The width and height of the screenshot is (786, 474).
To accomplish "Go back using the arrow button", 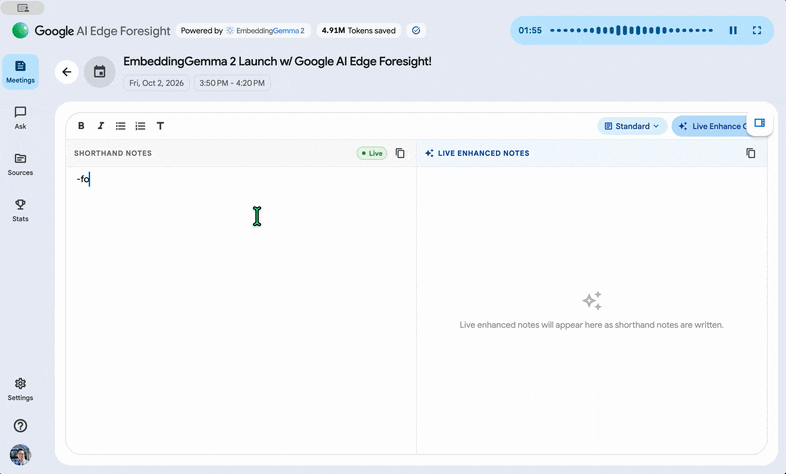I will tap(67, 72).
